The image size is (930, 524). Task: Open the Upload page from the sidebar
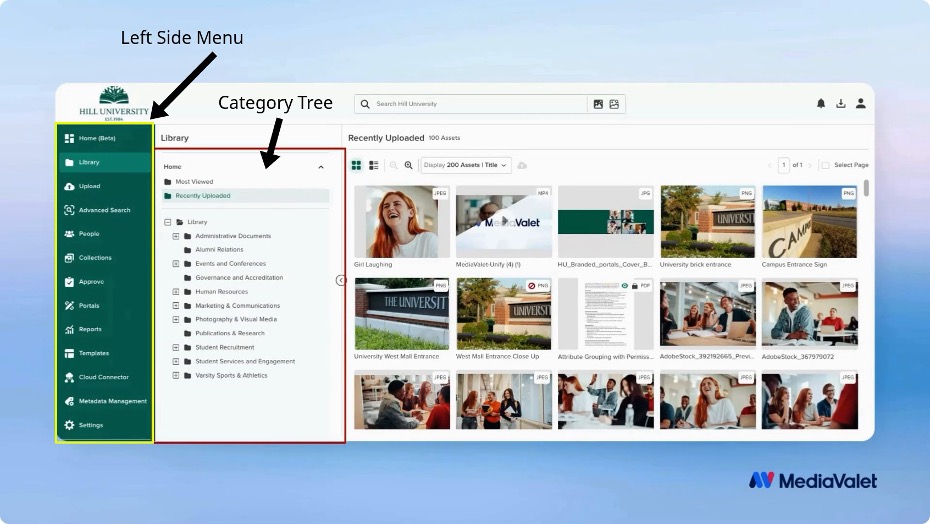coord(104,186)
